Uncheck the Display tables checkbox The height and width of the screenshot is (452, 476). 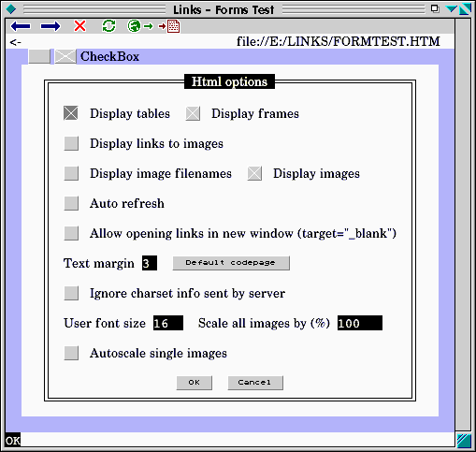(71, 113)
